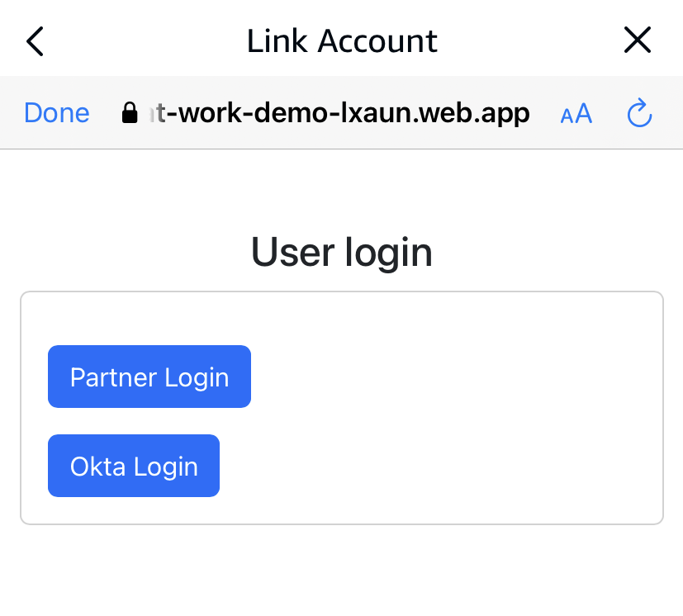This screenshot has height=616, width=683.
Task: Click the padlock security icon
Action: point(129,113)
